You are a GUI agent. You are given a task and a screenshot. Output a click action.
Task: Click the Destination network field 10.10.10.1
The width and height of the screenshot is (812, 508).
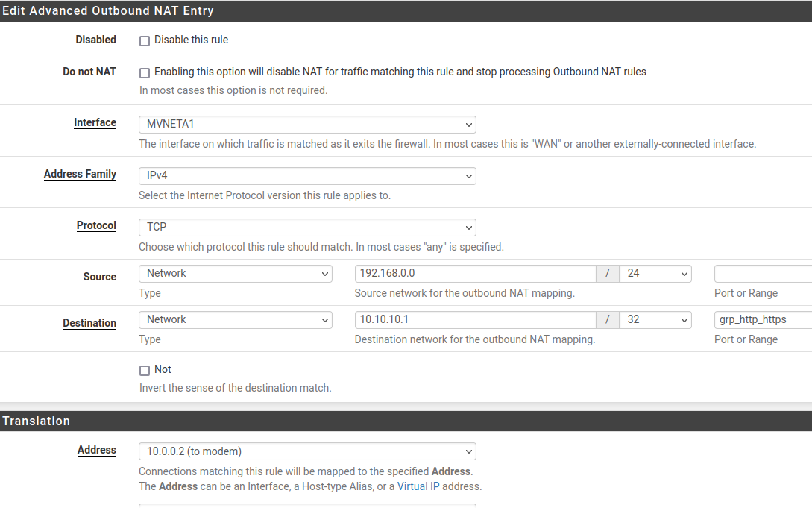tap(475, 319)
